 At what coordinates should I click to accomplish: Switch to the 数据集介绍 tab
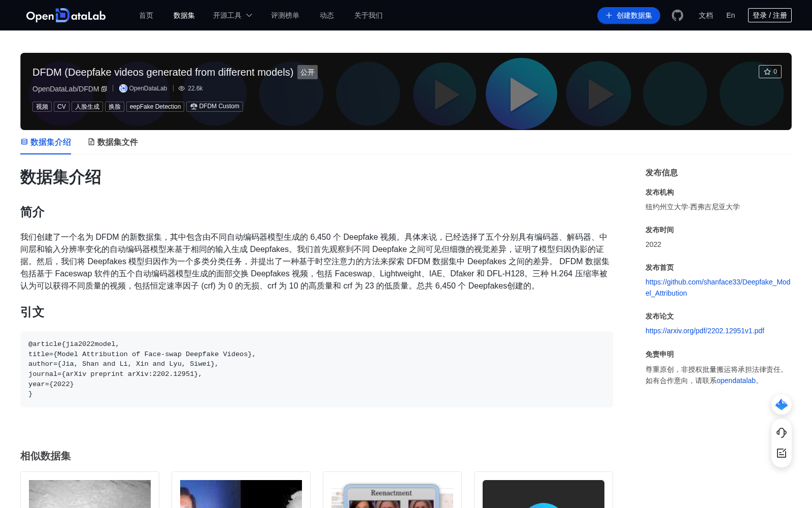(x=46, y=142)
